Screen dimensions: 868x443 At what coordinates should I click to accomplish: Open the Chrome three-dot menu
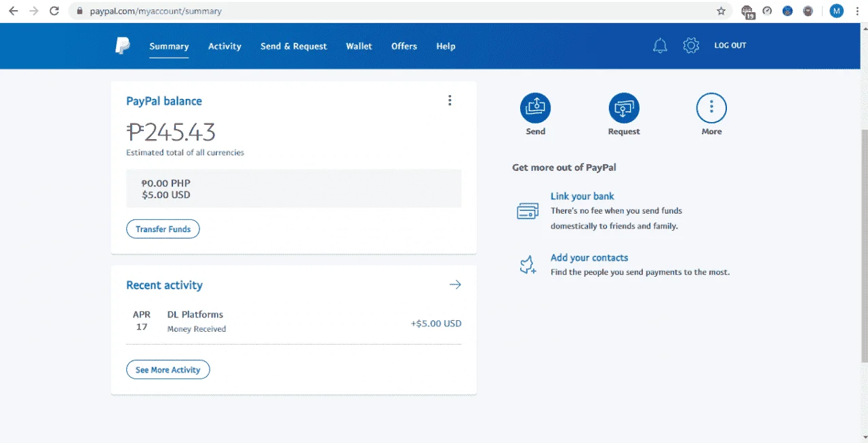click(857, 11)
